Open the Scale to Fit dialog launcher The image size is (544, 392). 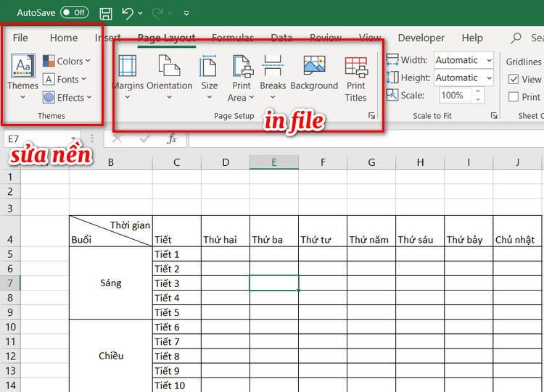pos(494,116)
